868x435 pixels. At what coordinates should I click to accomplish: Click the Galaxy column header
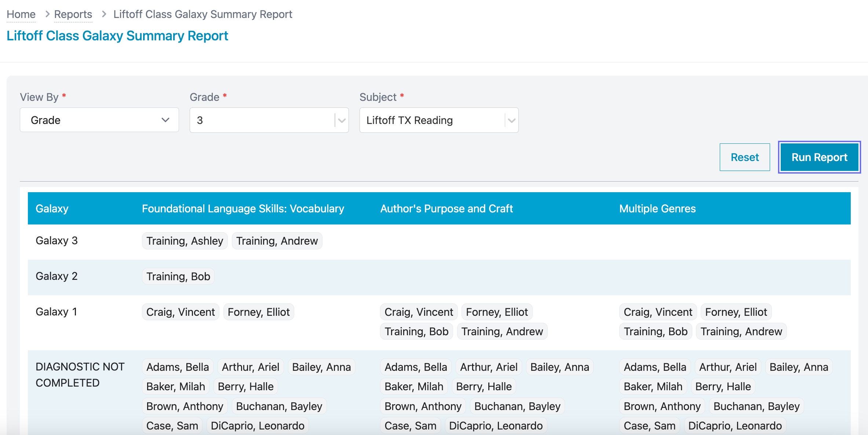point(52,209)
